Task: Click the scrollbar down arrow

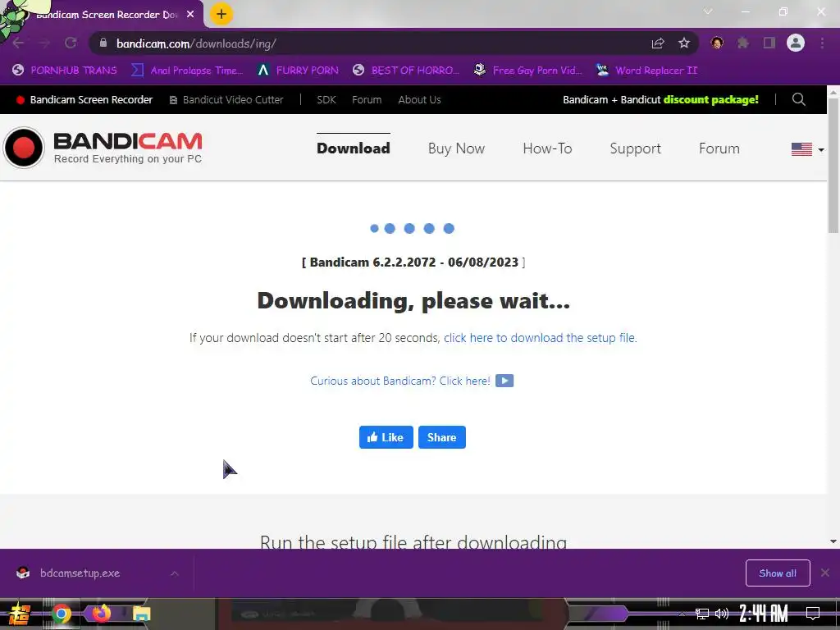Action: 833,541
